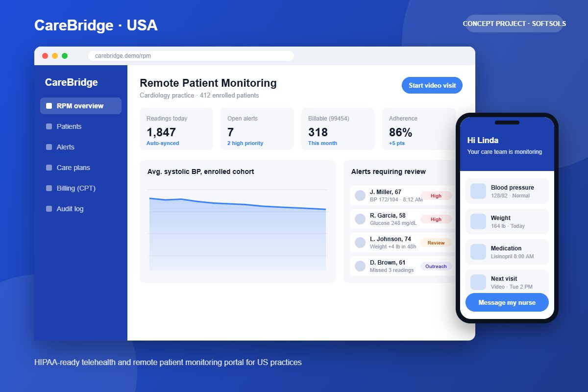This screenshot has height=392, width=588.
Task: Open the Adherence 86% card
Action: (x=419, y=129)
